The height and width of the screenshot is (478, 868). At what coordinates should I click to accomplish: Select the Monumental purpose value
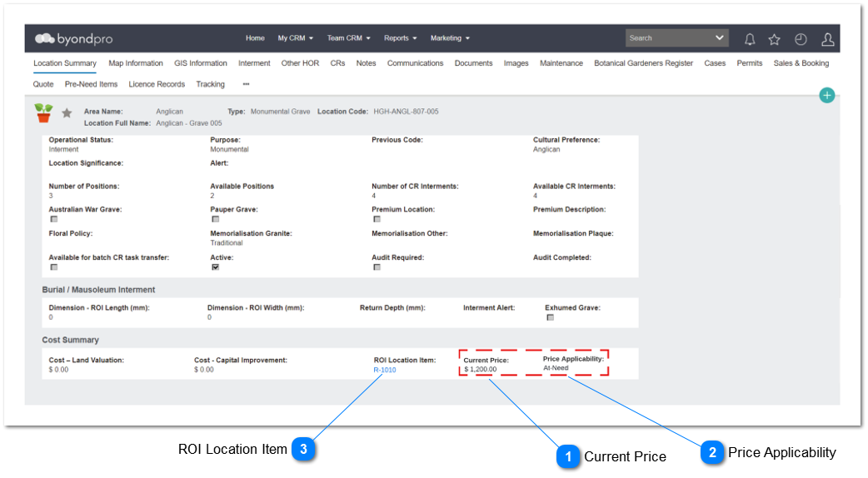[x=229, y=149]
